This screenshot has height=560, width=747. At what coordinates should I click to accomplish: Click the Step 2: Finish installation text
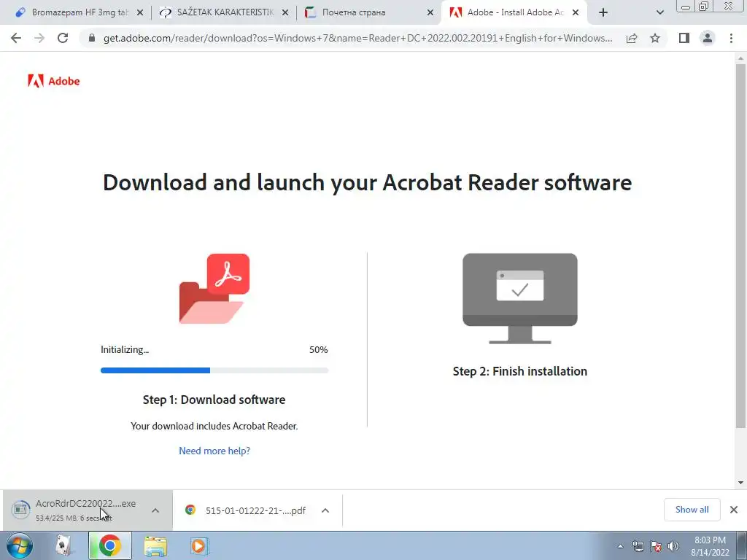[519, 371]
